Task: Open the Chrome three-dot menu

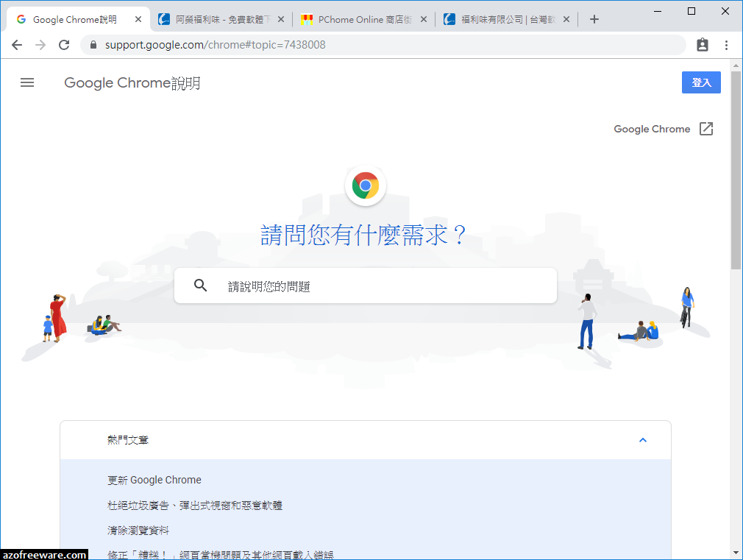Action: tap(726, 45)
